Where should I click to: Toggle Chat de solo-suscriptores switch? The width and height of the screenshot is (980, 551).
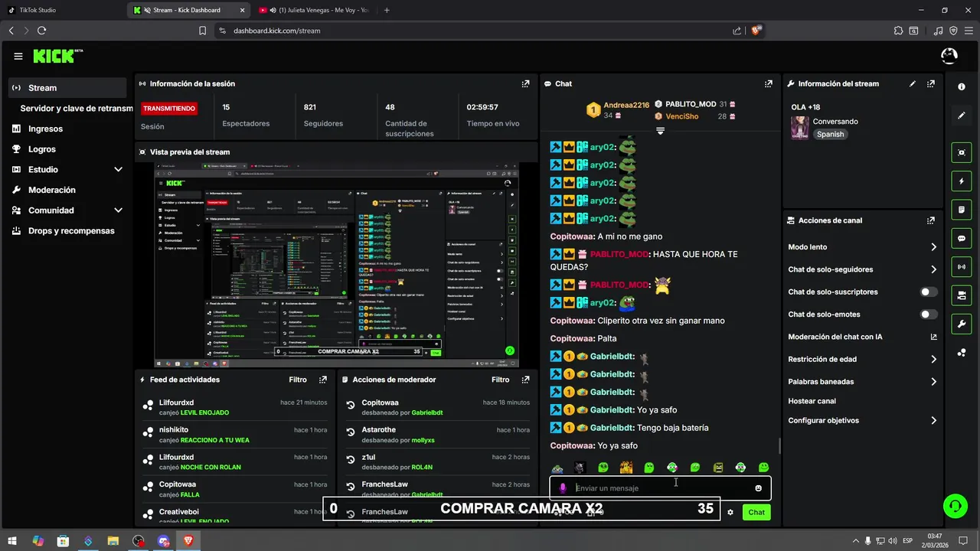coord(929,292)
